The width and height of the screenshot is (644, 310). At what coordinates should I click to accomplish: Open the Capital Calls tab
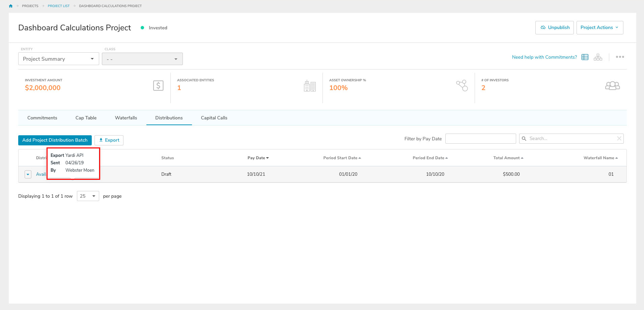pos(214,118)
